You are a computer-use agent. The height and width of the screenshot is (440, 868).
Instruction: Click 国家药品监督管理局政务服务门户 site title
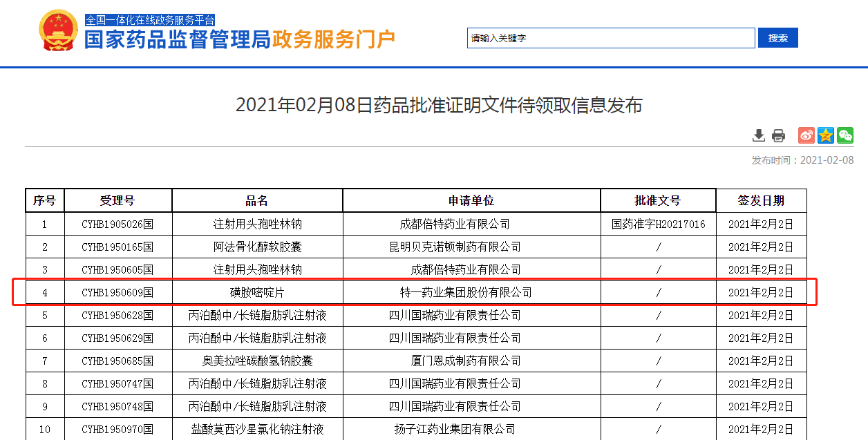pyautogui.click(x=239, y=39)
